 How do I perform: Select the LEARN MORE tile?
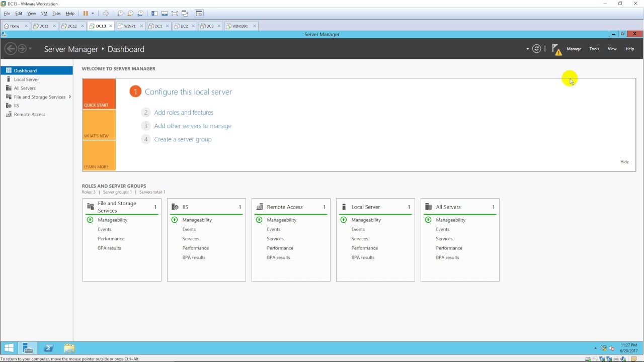click(x=99, y=155)
